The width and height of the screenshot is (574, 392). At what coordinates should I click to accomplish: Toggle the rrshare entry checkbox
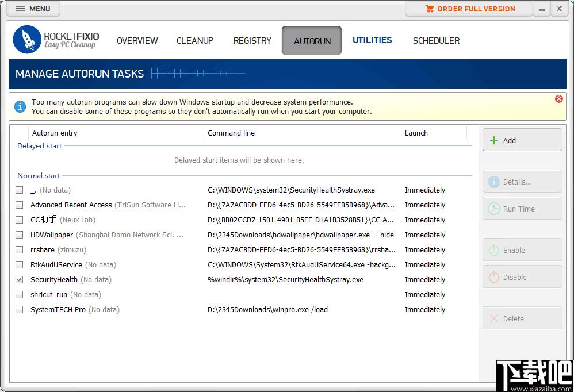pyautogui.click(x=20, y=250)
